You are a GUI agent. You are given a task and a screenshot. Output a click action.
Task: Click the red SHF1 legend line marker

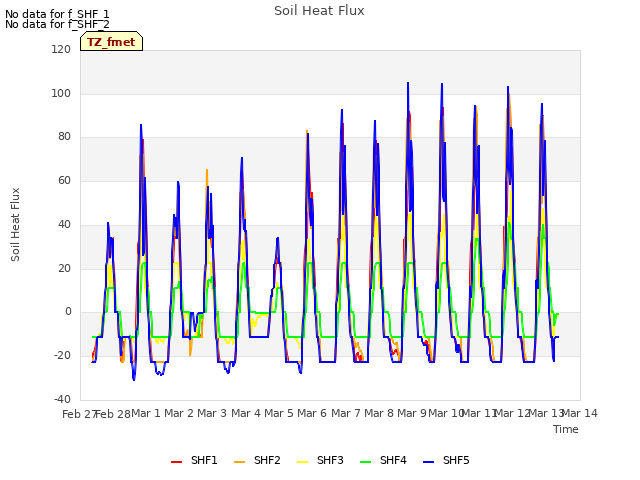pos(176,462)
